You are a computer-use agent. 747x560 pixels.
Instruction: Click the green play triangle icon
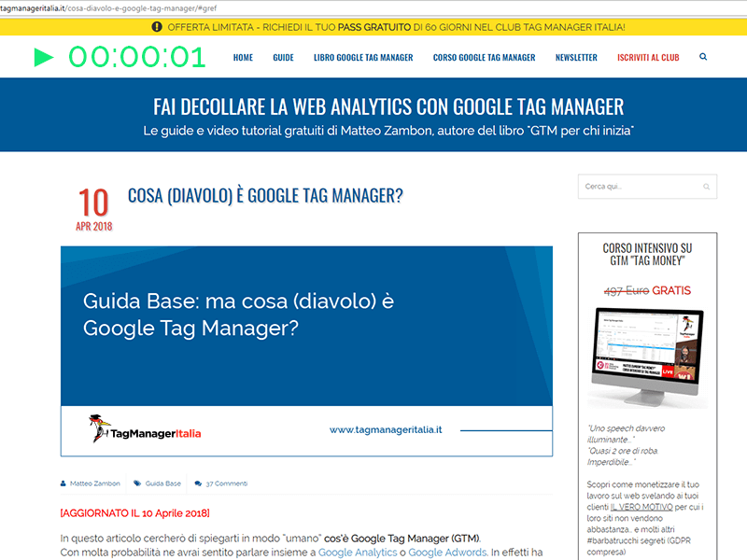coord(44,57)
